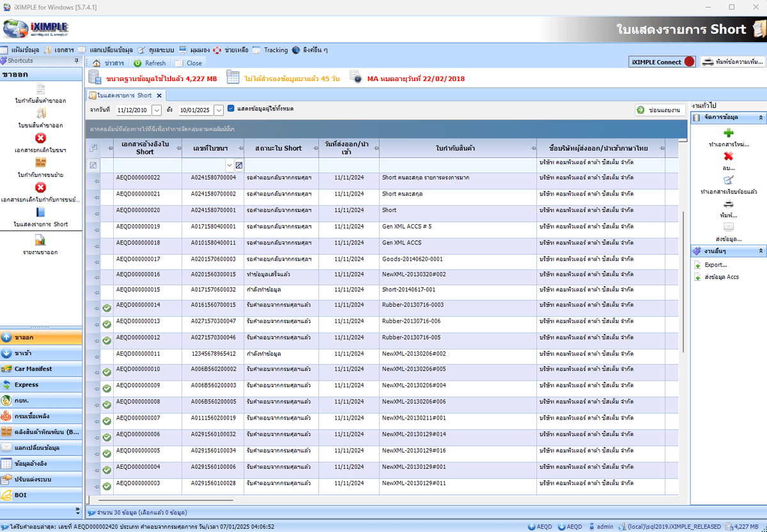This screenshot has height=532, width=767.
Task: Select the กรมเชื้อเพลิง navigation button
Action: coord(42,416)
